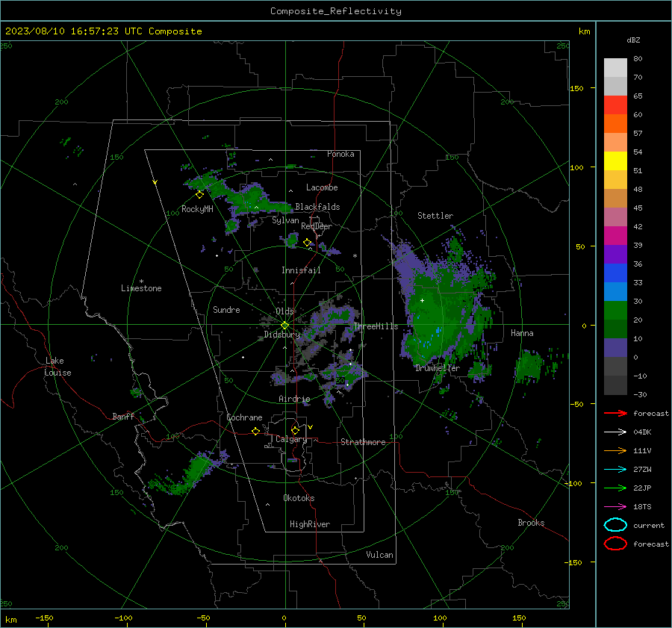
Task: Click the Blackfalds city label
Action: (317, 207)
